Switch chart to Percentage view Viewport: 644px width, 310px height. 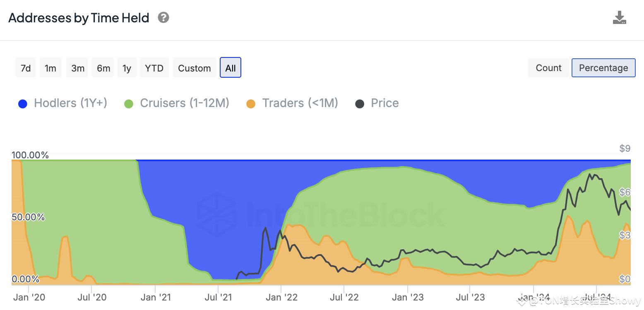[x=603, y=68]
